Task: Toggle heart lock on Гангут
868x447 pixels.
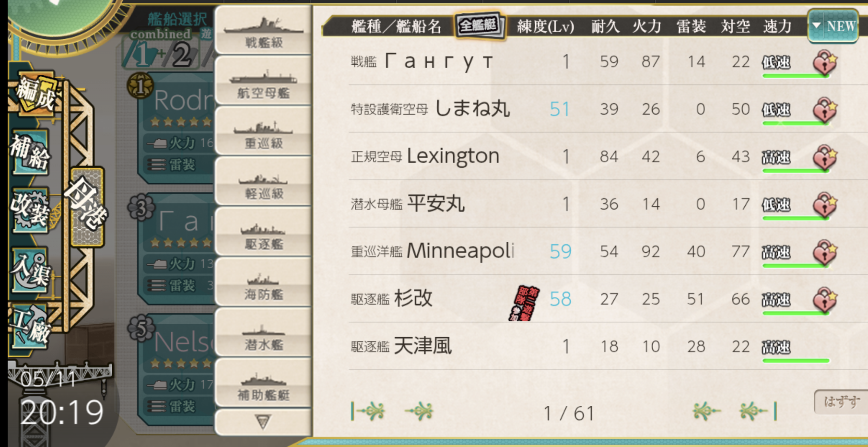Action: tap(825, 62)
